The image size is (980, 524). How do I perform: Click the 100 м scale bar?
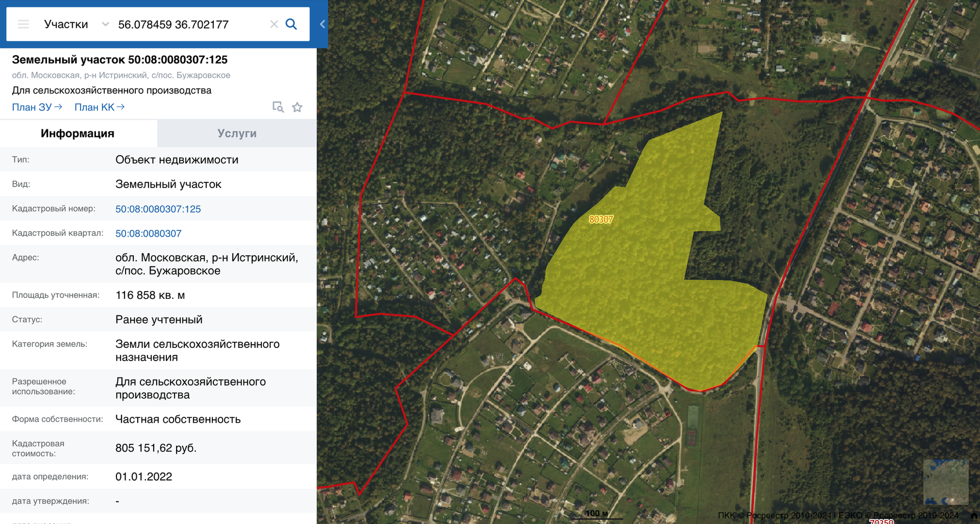[x=596, y=514]
